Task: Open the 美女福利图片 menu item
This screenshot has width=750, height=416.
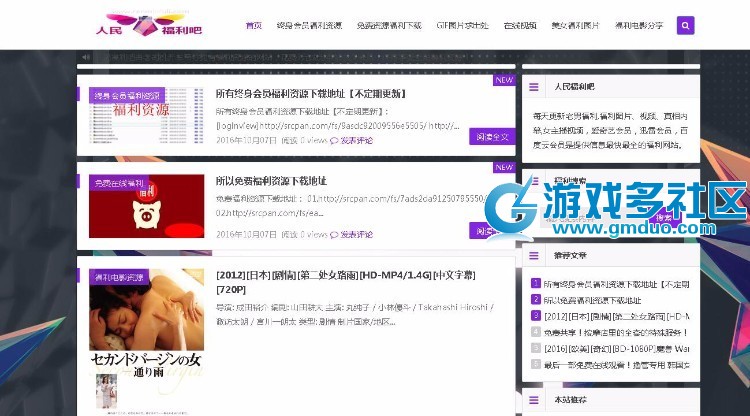Action: click(575, 25)
